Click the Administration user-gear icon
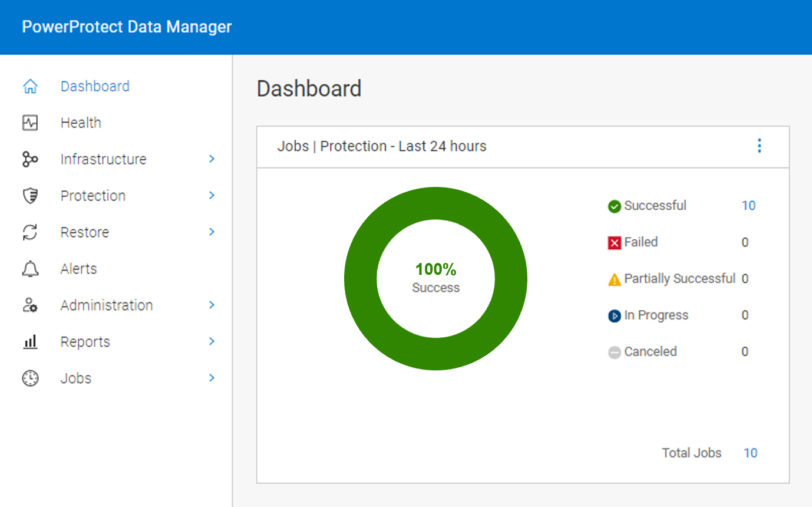The height and width of the screenshot is (507, 812). pos(30,305)
